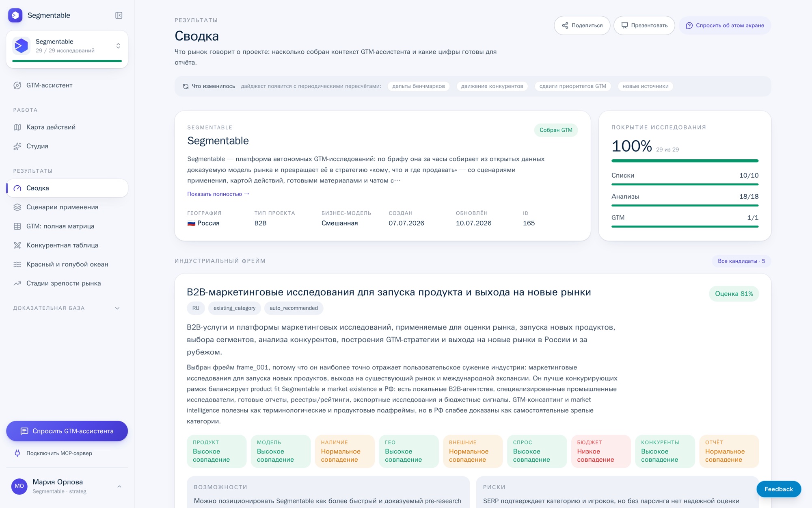The image size is (812, 508).
Task: Click the project ID value 165
Action: point(529,223)
